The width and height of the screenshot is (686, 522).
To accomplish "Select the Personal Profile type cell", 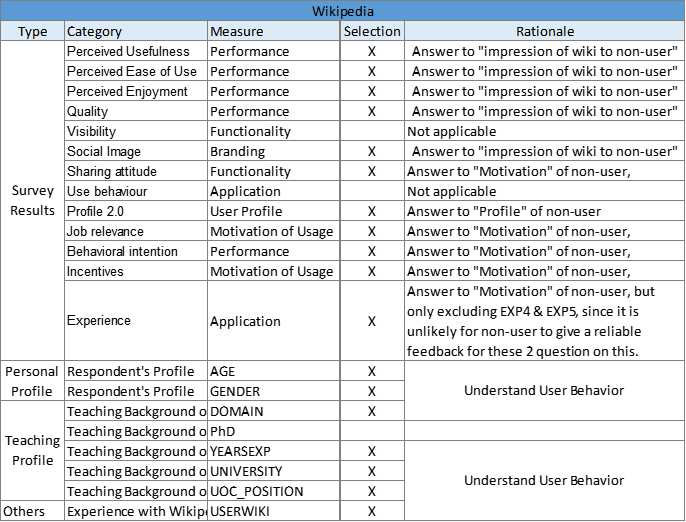I will pos(32,381).
